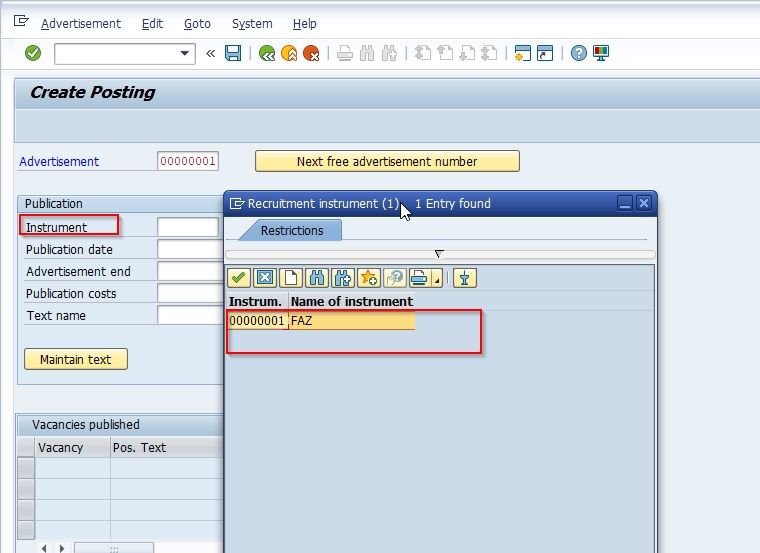Expand the restrictions area with the triangle handle
760x553 pixels.
pyautogui.click(x=439, y=254)
